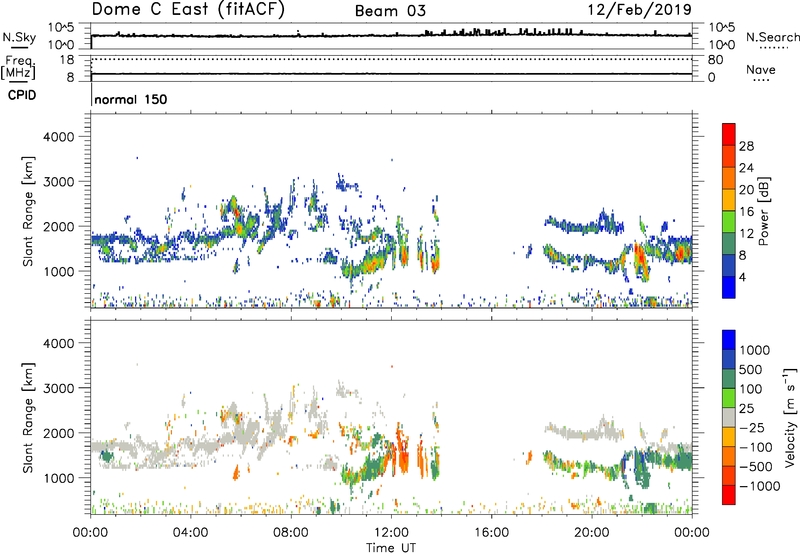This screenshot has height=554, width=800.
Task: Click the gray velocity band near 19:00 at 2000 km
Action: point(584,433)
